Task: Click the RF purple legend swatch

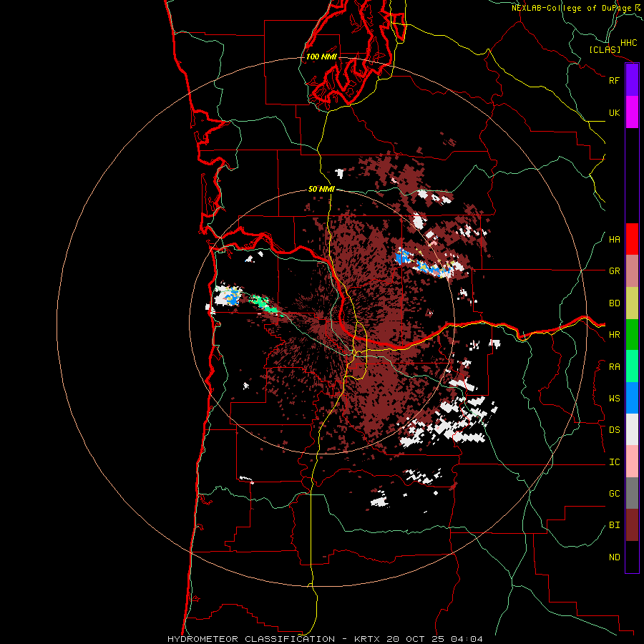Action: pos(632,80)
